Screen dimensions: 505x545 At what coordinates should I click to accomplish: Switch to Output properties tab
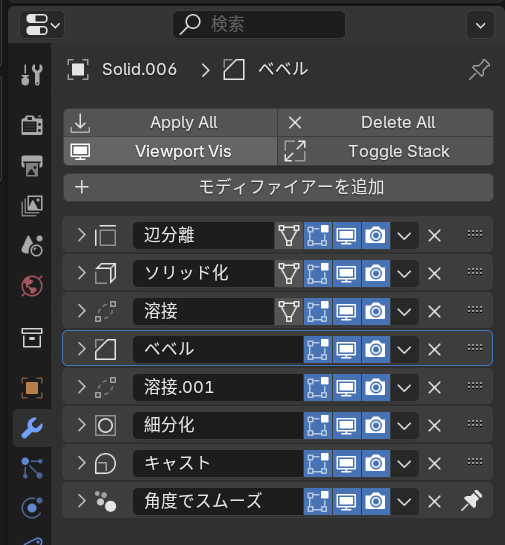pyautogui.click(x=32, y=165)
